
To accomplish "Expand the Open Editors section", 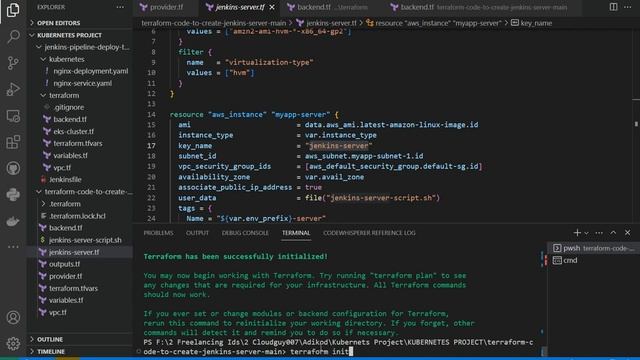I will [x=80, y=23].
